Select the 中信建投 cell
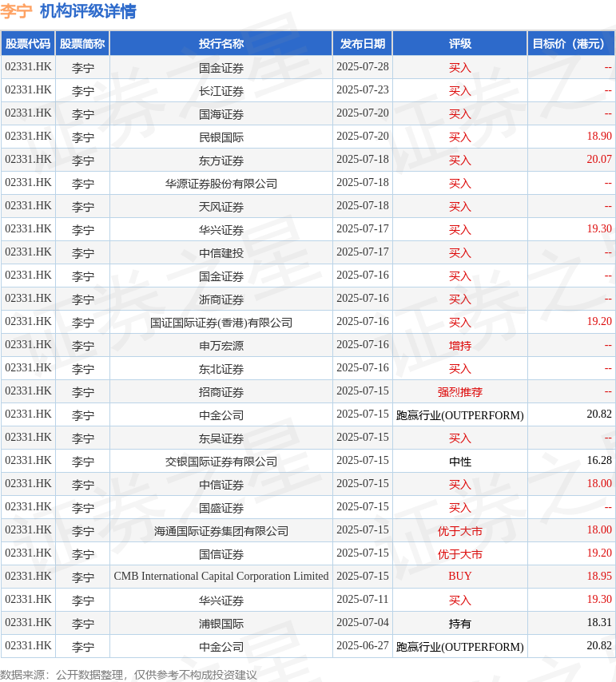 coord(221,252)
